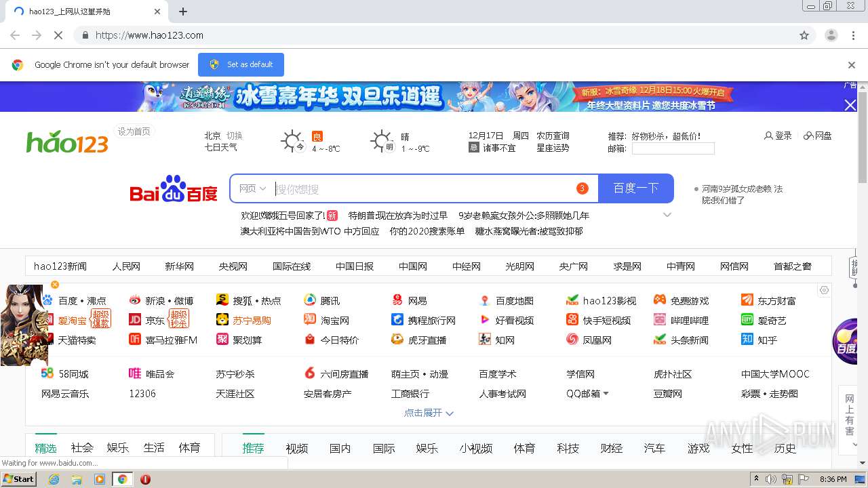
Task: Open the Windows Start menu
Action: coord(19,479)
